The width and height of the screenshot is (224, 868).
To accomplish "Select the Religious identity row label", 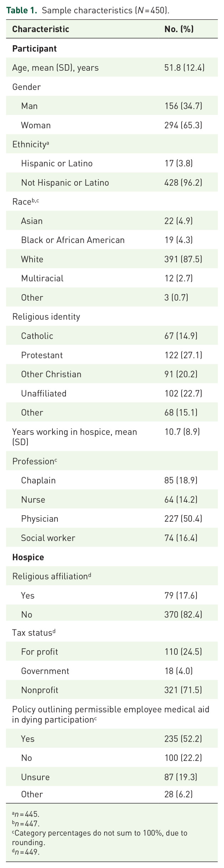I will 46,317.
